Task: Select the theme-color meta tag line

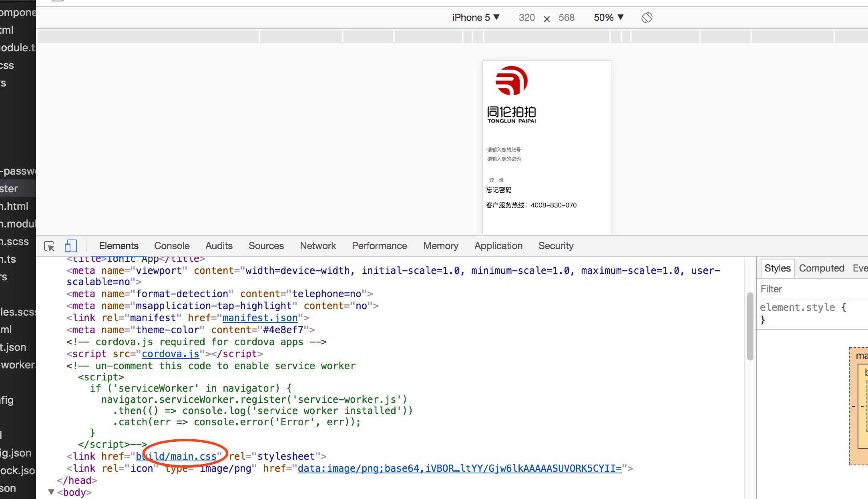Action: click(191, 330)
